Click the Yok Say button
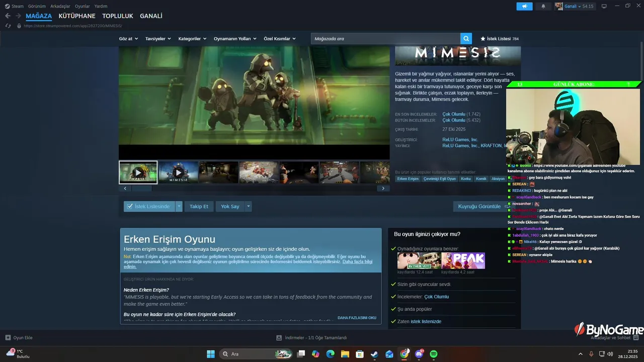 click(x=230, y=206)
